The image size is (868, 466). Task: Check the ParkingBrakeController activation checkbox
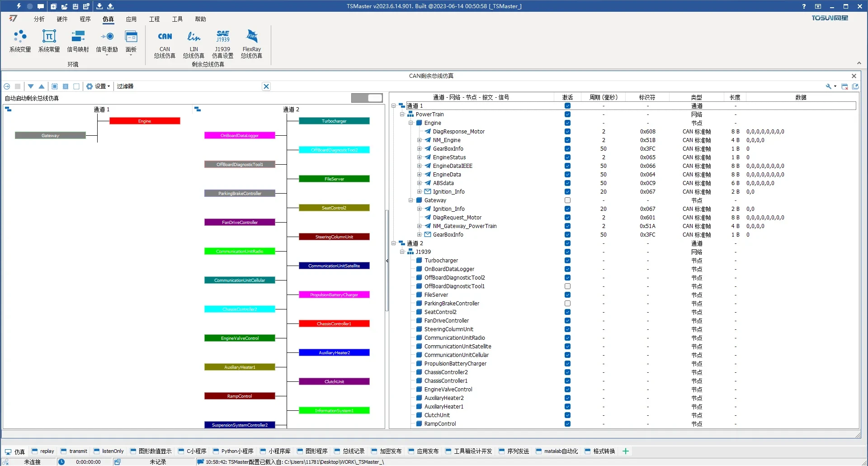(567, 304)
